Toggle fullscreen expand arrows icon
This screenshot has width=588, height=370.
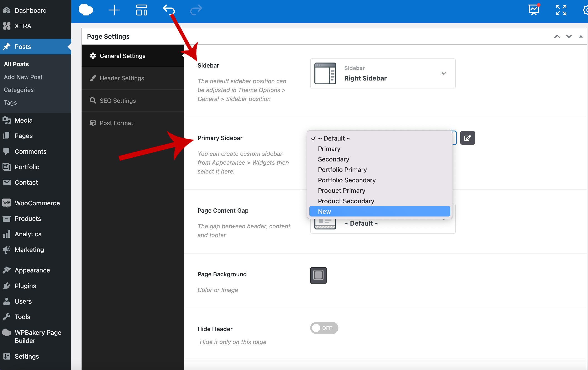(561, 10)
